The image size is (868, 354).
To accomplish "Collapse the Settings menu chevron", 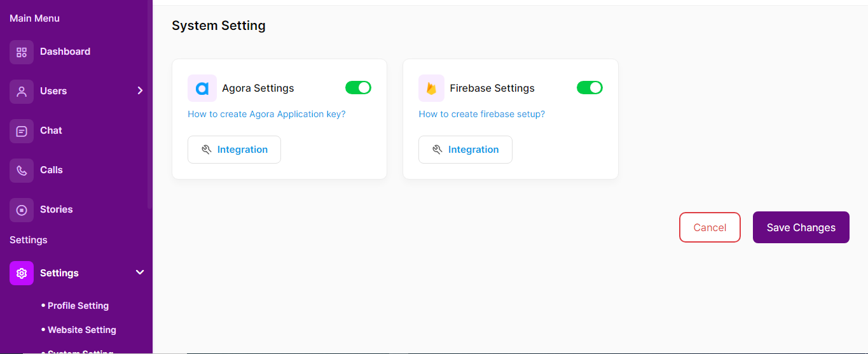I will (x=140, y=273).
